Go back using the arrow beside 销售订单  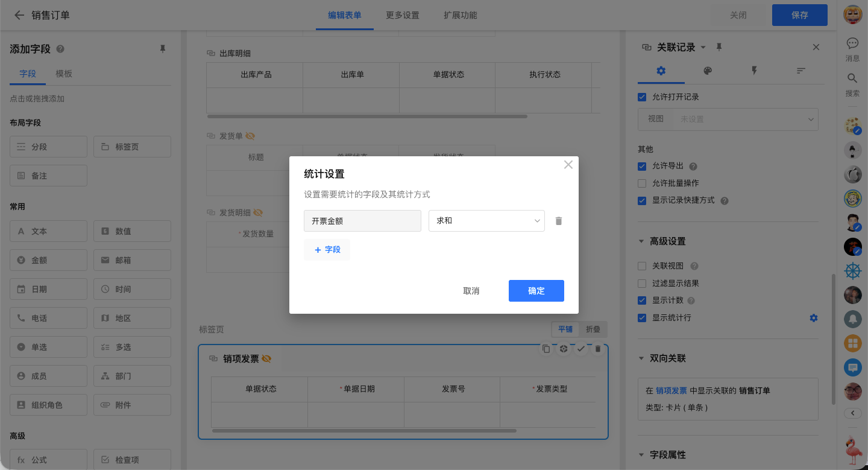pyautogui.click(x=19, y=15)
